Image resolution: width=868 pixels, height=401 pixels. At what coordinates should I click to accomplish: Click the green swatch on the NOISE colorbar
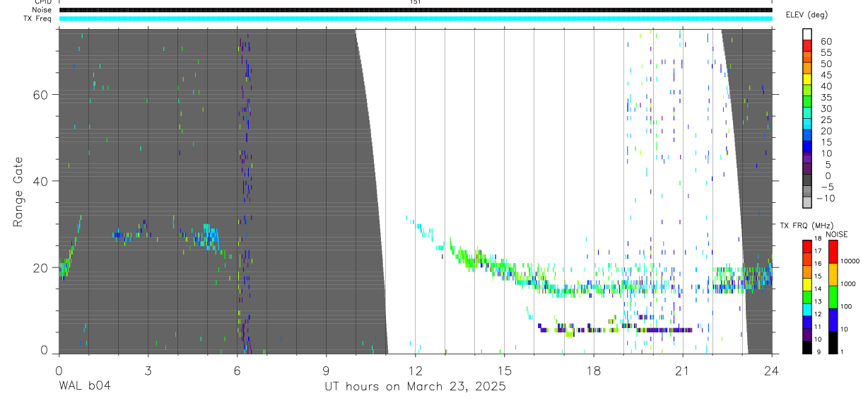833,297
